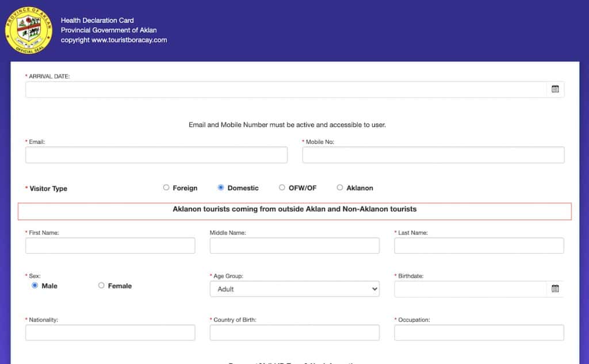Click the Middle Name field
The height and width of the screenshot is (364, 589).
pos(294,246)
